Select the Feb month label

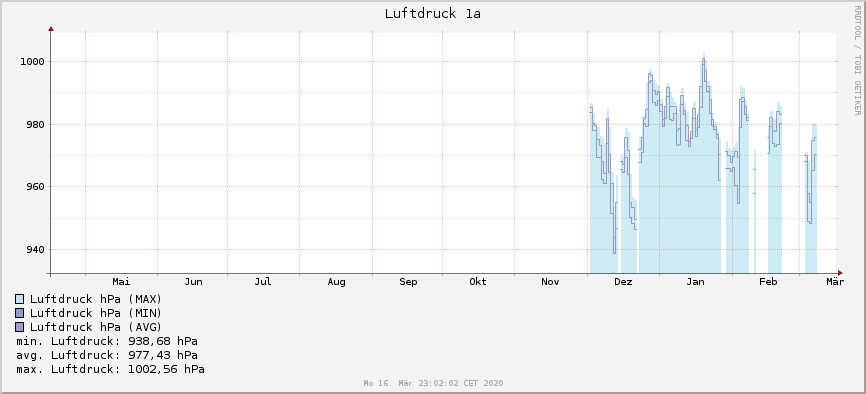coord(768,282)
